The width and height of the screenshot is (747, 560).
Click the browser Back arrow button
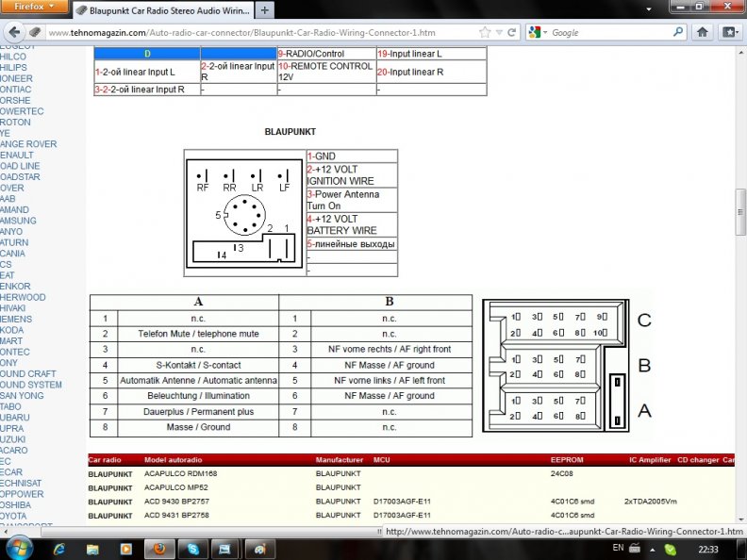point(14,31)
